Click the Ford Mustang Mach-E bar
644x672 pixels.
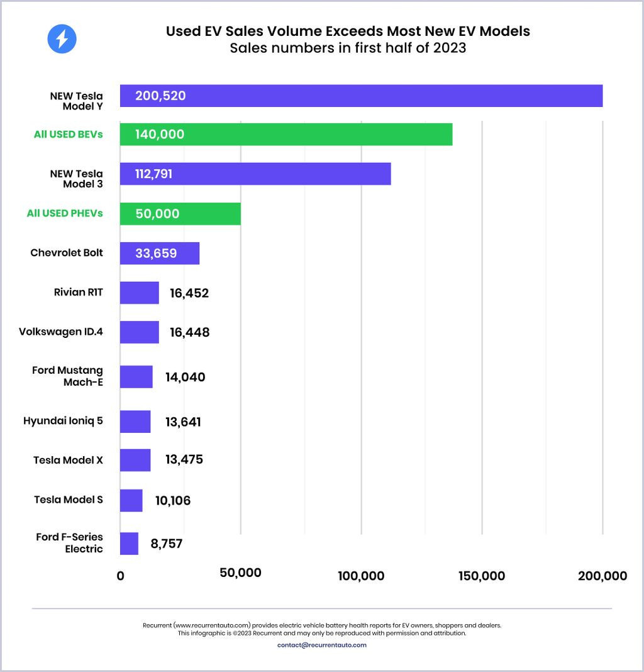[136, 377]
